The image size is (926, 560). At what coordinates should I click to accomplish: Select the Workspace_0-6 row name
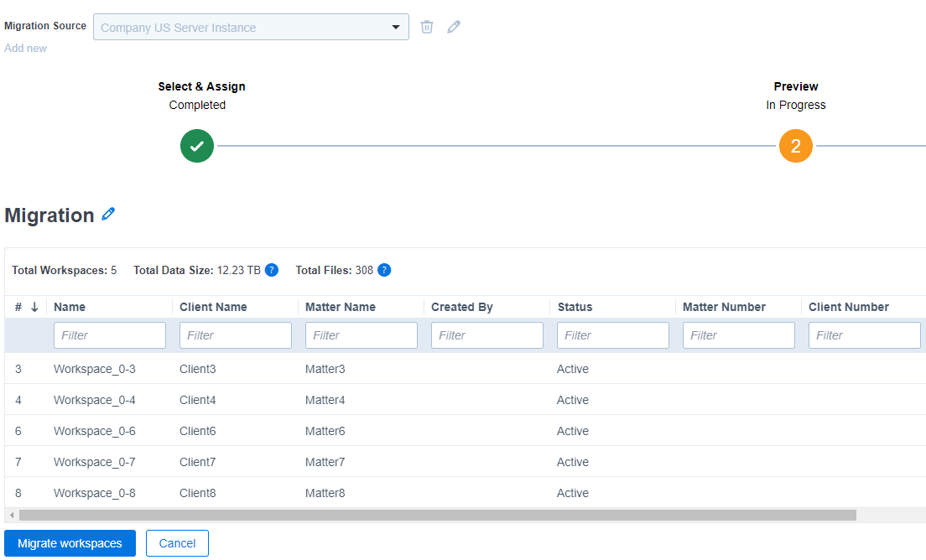tap(95, 431)
